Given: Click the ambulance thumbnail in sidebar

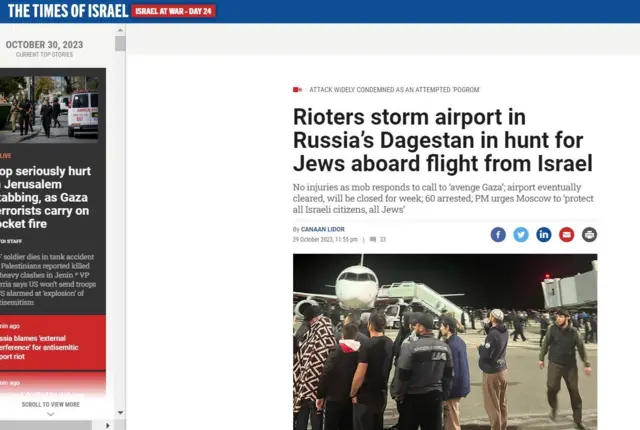Looking at the screenshot, I should tap(49, 109).
